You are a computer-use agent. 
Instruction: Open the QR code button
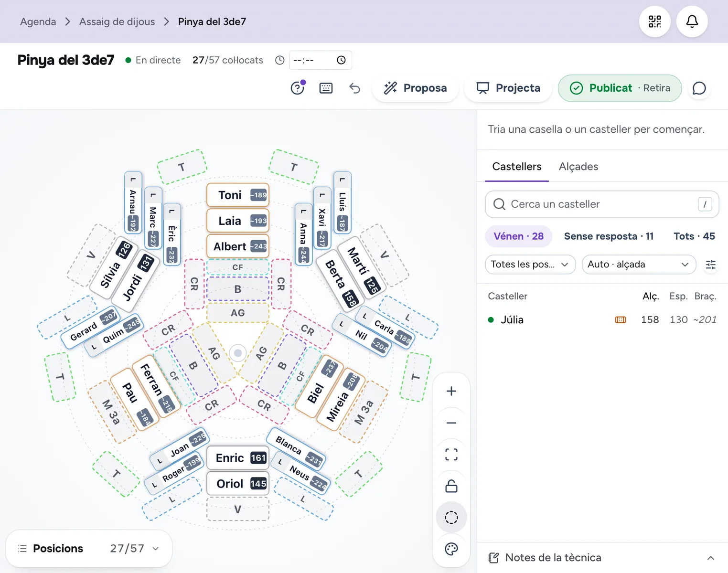[x=655, y=21]
